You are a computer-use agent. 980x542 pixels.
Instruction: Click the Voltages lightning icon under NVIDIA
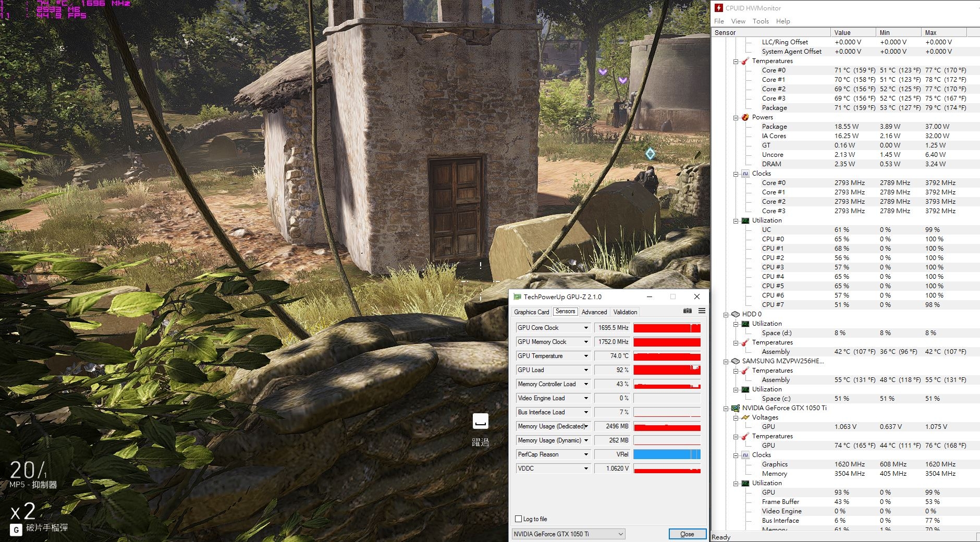(745, 417)
